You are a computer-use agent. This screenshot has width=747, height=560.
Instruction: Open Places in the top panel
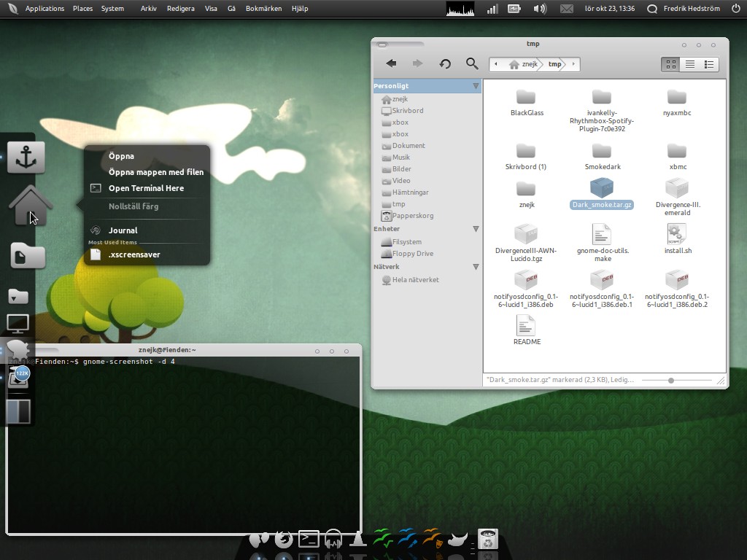coord(83,9)
